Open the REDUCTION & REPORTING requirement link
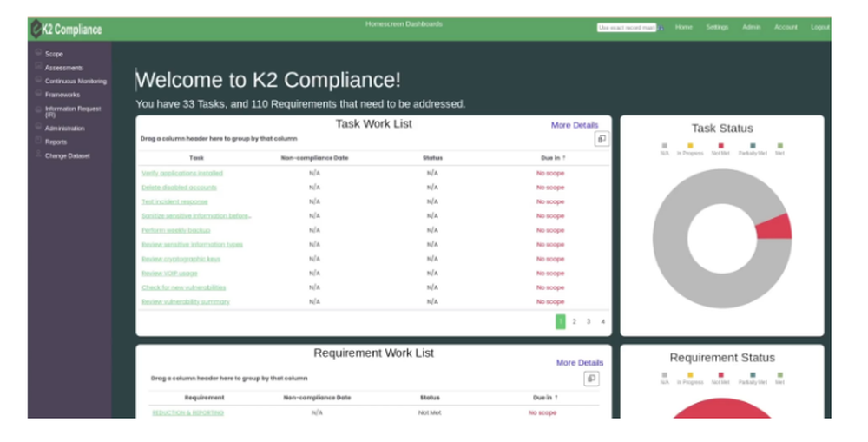Image resolution: width=868 pixels, height=442 pixels. coord(187,412)
